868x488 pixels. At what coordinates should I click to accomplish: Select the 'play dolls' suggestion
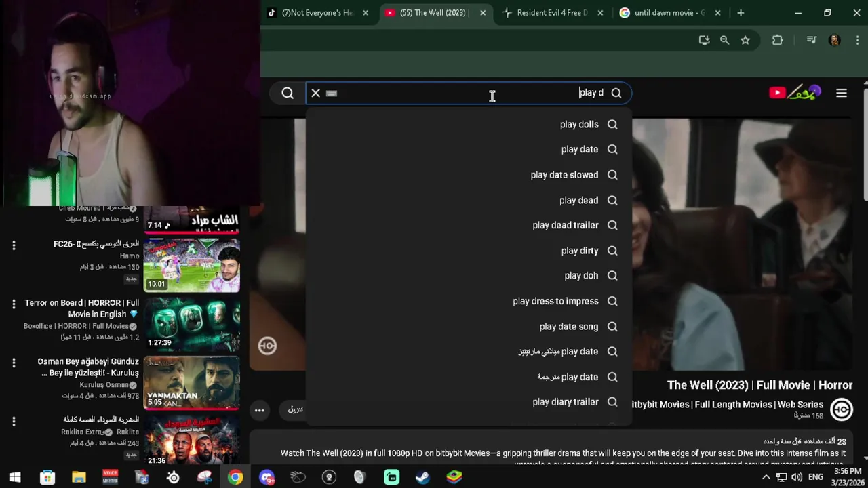[x=469, y=124]
